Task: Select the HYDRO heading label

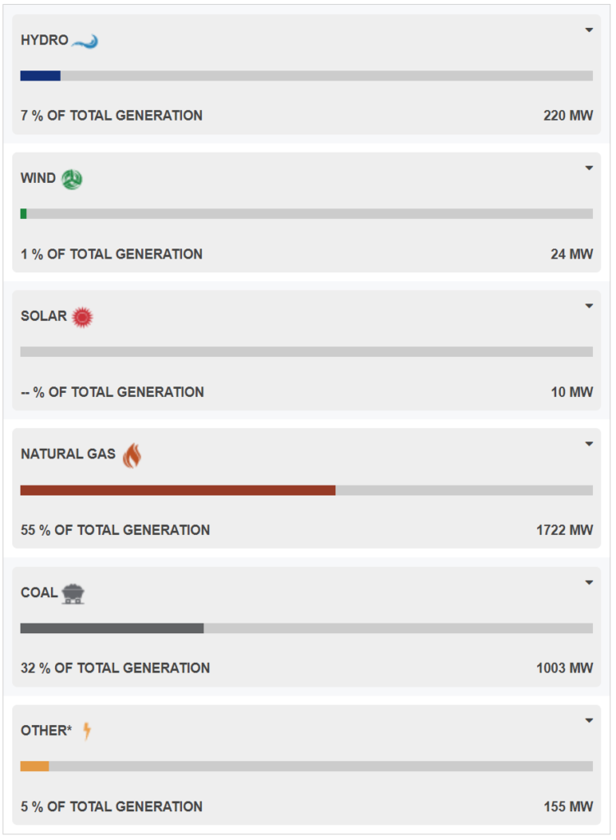Action: point(44,40)
